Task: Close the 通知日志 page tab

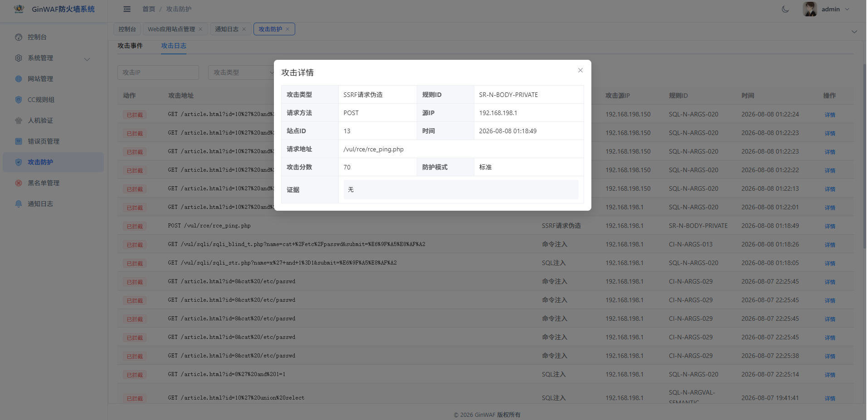Action: (x=244, y=29)
